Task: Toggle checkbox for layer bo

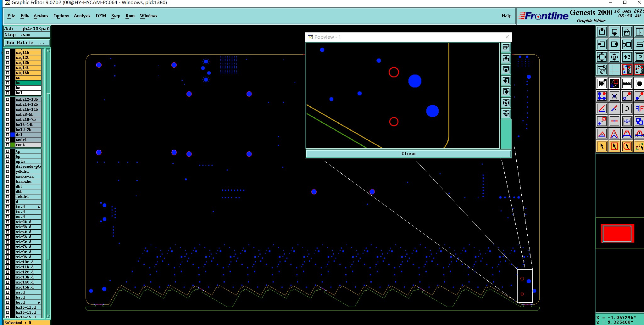Action: point(8,88)
